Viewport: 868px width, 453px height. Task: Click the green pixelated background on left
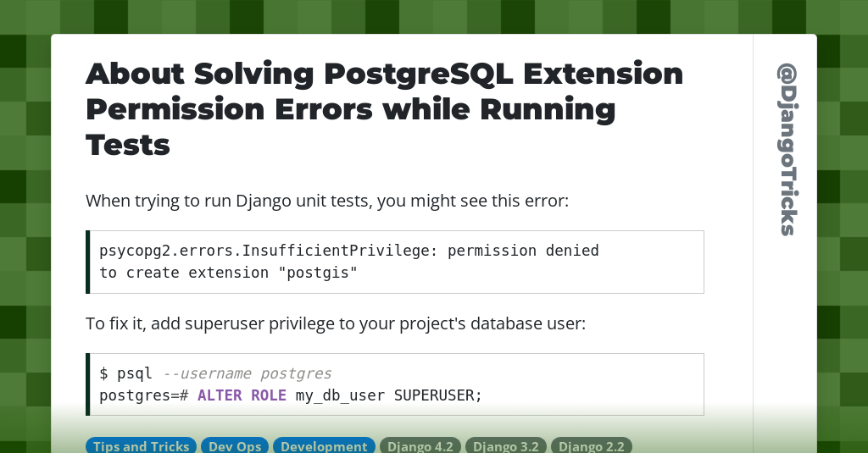point(25,243)
